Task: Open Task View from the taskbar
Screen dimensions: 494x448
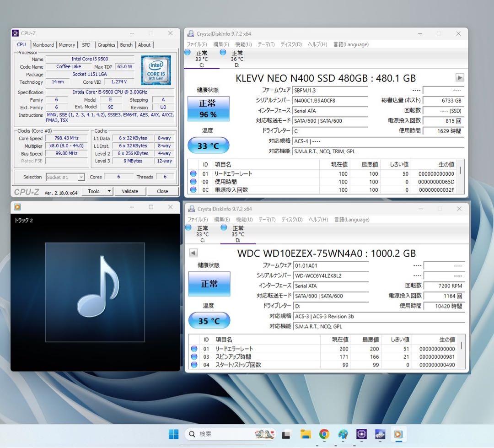Action: 286,434
